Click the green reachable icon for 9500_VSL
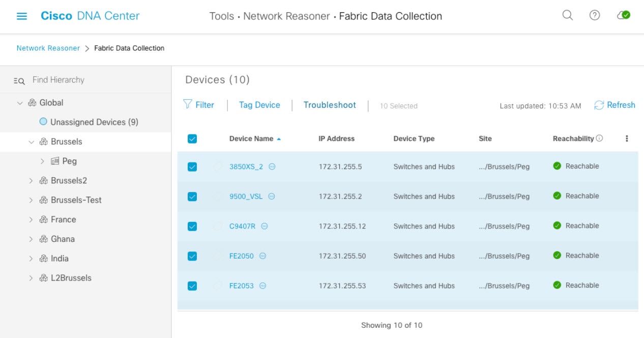The height and width of the screenshot is (338, 644). (557, 196)
